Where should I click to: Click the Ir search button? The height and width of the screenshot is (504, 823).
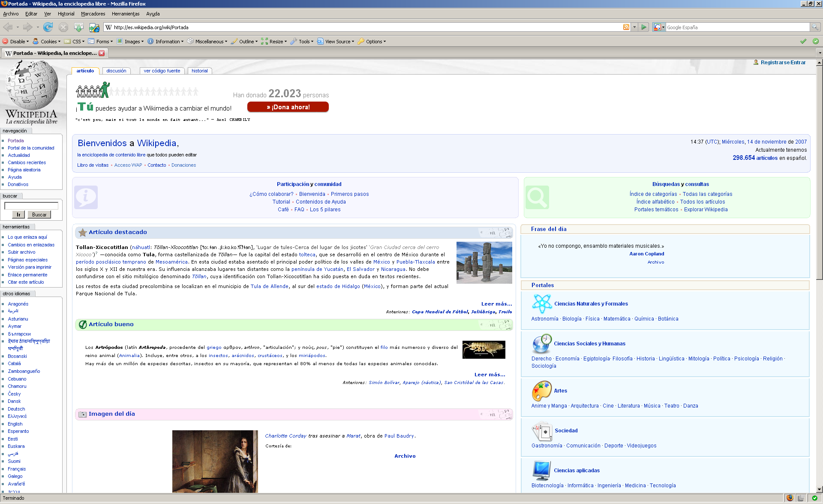tap(18, 215)
